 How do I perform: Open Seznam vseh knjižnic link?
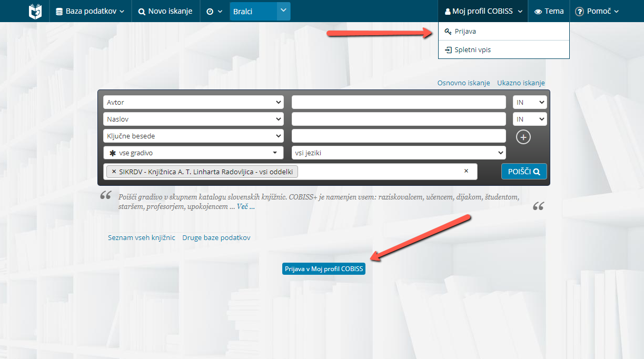[x=141, y=237]
